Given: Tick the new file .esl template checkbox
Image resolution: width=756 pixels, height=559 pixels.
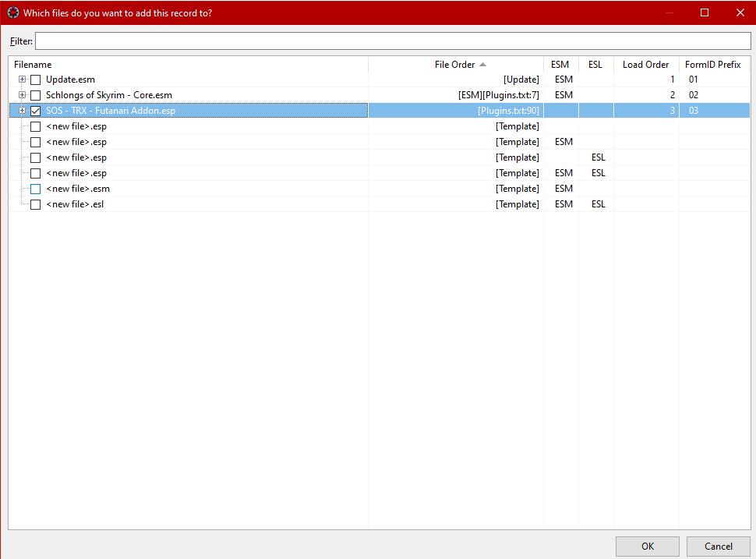Looking at the screenshot, I should tap(35, 204).
